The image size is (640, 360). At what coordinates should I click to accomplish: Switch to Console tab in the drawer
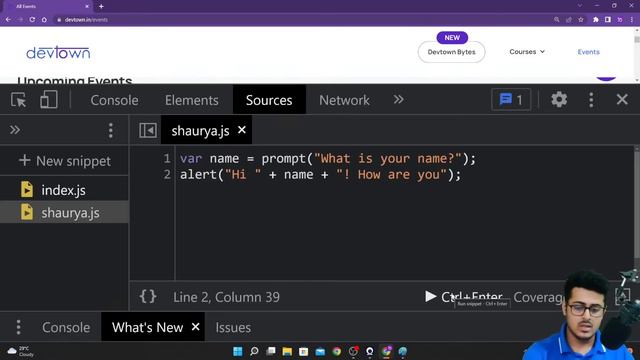point(66,327)
